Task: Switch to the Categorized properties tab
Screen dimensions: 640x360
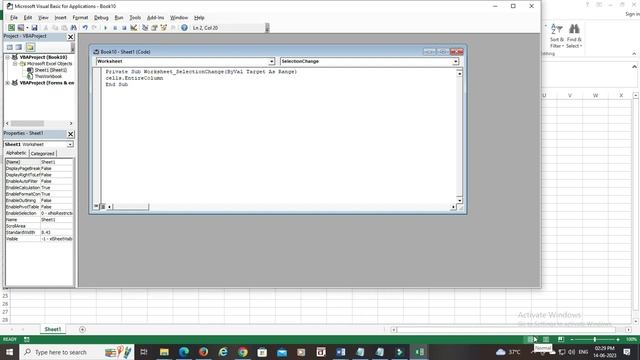Action: tap(42, 153)
